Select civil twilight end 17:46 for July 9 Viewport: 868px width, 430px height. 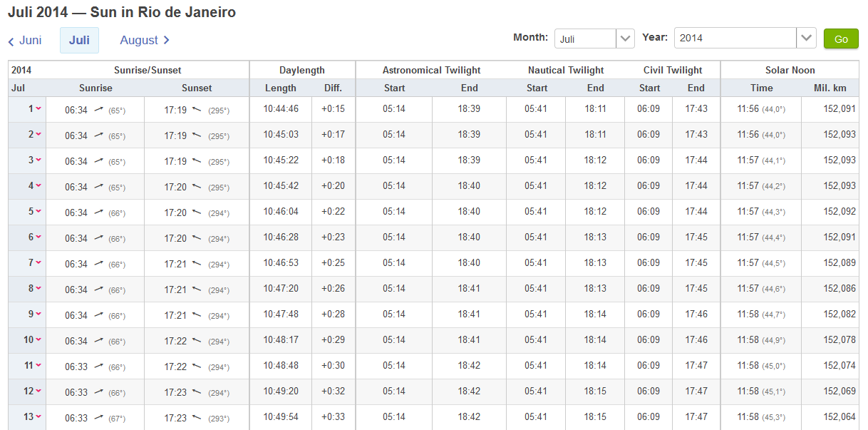pyautogui.click(x=696, y=314)
